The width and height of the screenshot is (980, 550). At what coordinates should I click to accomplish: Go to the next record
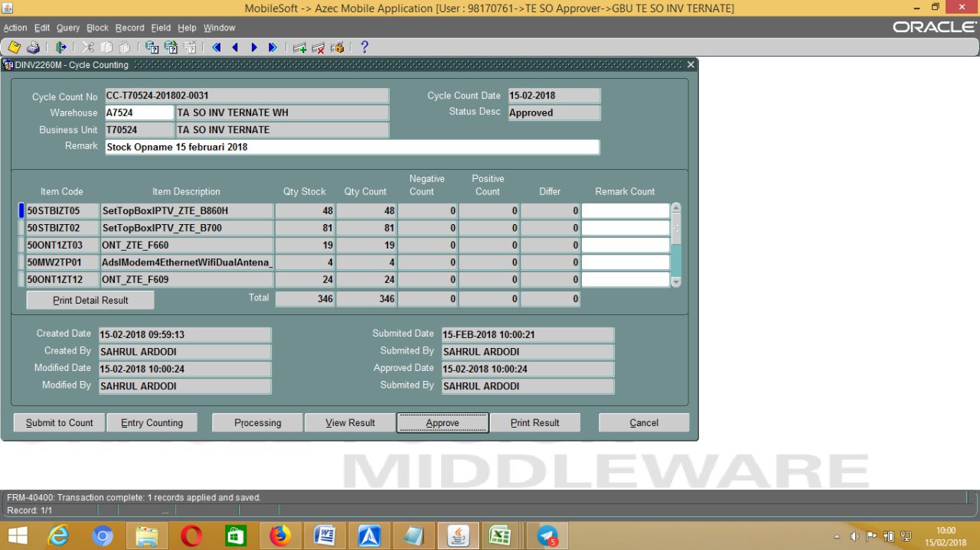click(x=254, y=47)
